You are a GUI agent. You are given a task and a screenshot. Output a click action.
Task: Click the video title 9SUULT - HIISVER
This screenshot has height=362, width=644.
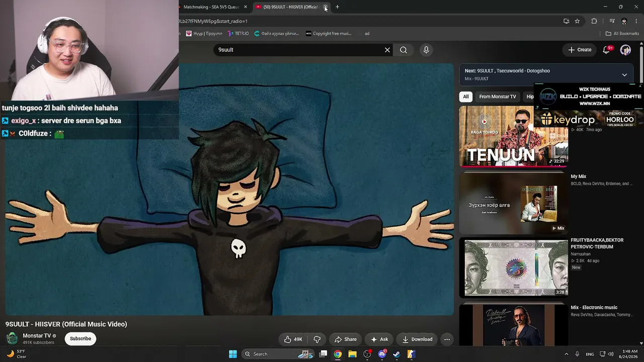tap(66, 324)
